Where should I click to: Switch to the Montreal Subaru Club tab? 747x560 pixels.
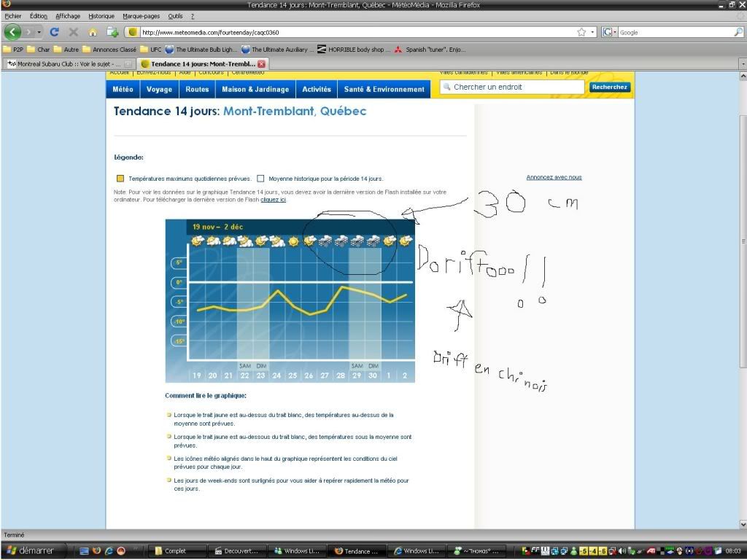[69, 64]
